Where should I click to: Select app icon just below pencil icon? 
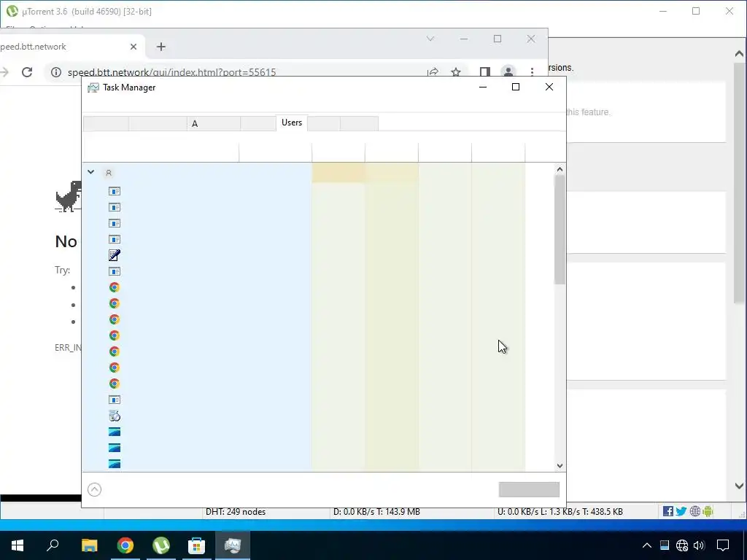(x=115, y=271)
